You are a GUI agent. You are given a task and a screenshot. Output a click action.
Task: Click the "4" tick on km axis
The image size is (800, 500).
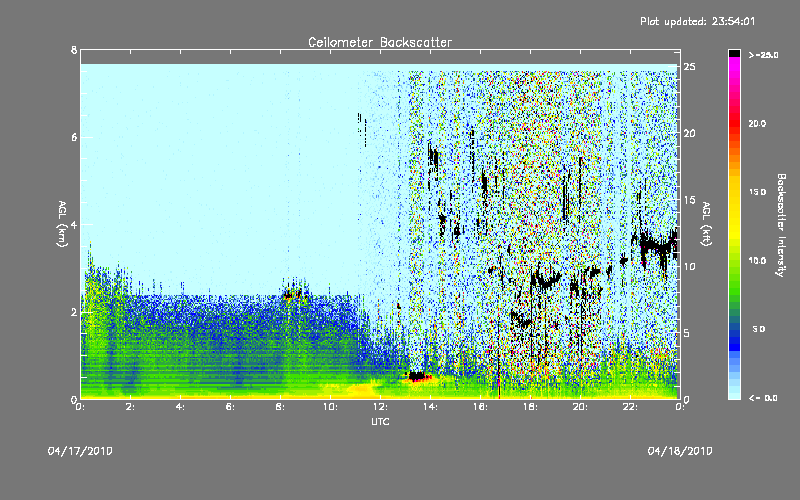[x=74, y=224]
